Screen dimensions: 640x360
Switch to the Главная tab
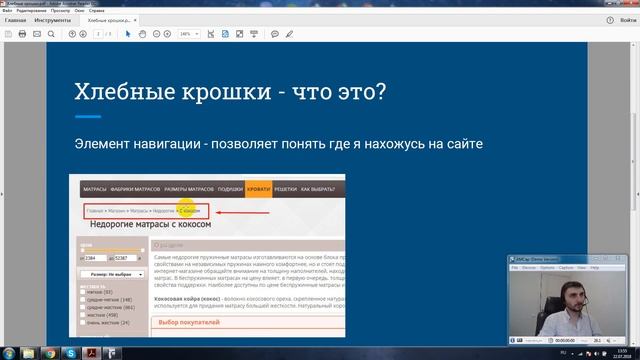tap(16, 20)
